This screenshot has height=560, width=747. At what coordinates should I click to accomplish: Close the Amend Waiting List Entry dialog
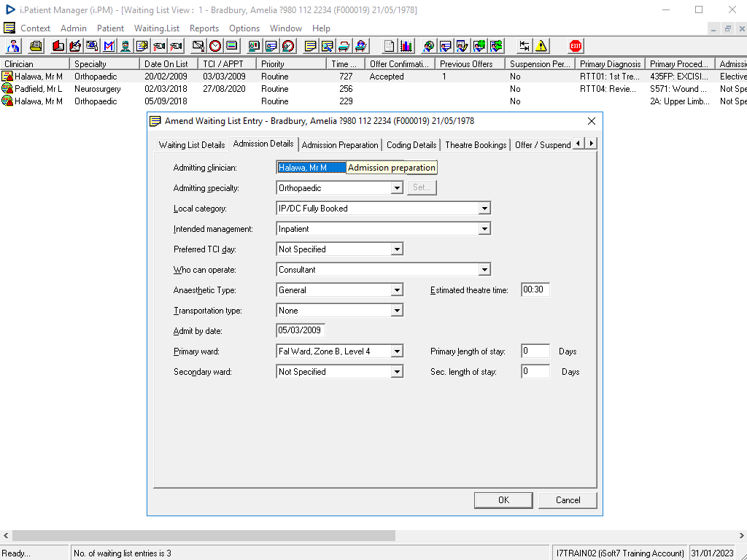pyautogui.click(x=591, y=121)
